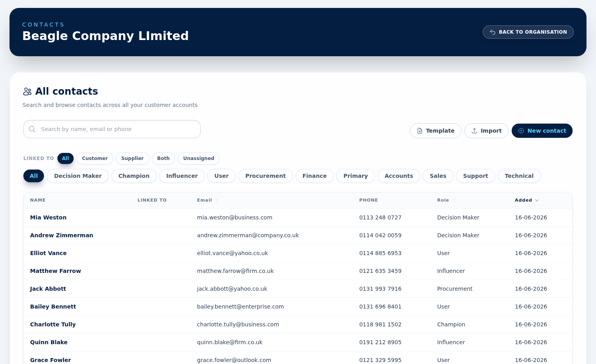Open the Import contacts dialog

click(486, 131)
